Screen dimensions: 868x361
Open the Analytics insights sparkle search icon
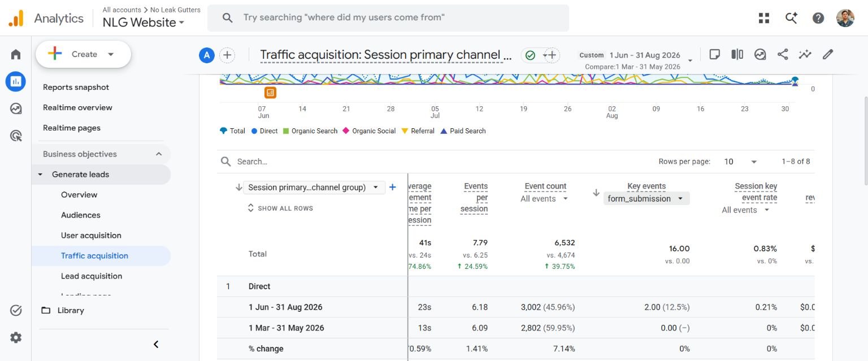click(x=791, y=18)
